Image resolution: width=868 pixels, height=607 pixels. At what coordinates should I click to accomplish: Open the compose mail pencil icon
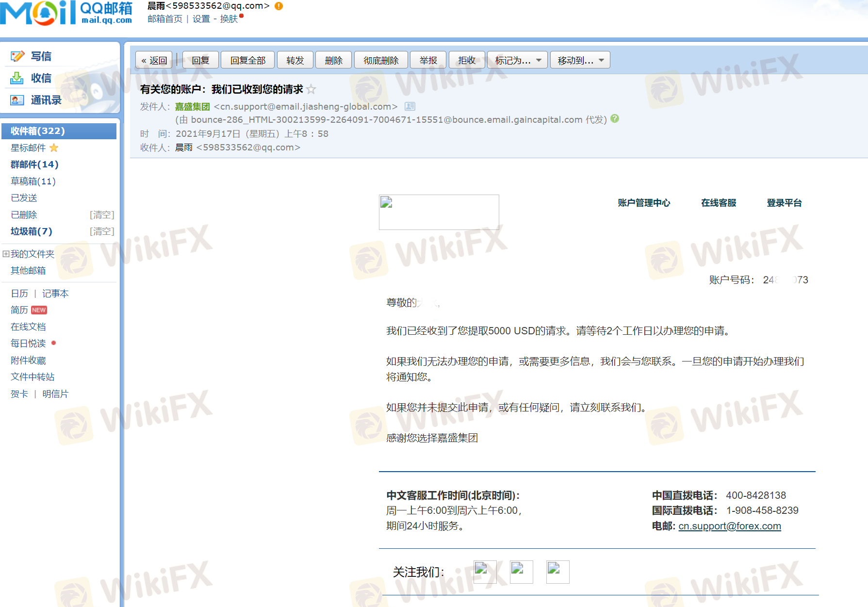point(17,56)
